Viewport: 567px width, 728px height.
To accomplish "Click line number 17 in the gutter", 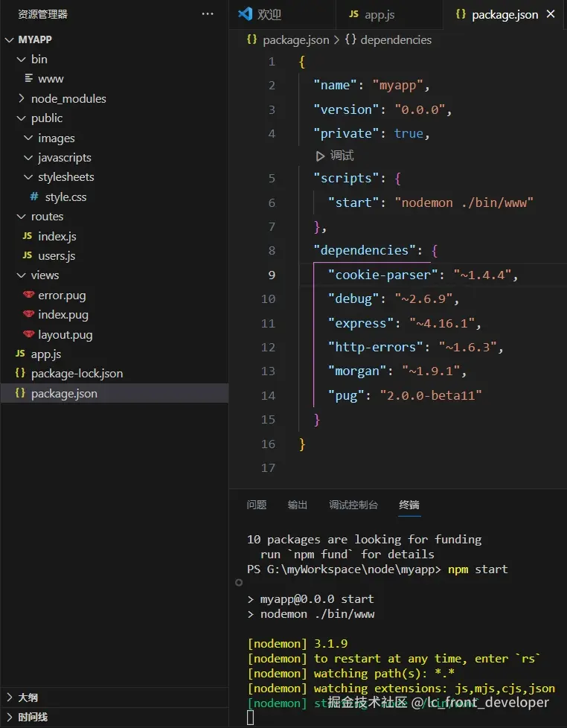I will coord(268,467).
